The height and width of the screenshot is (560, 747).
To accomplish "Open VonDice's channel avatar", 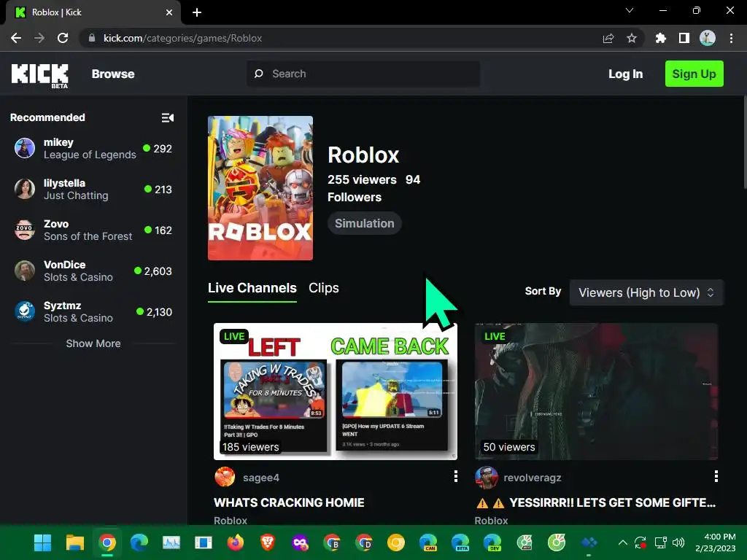I will point(25,271).
